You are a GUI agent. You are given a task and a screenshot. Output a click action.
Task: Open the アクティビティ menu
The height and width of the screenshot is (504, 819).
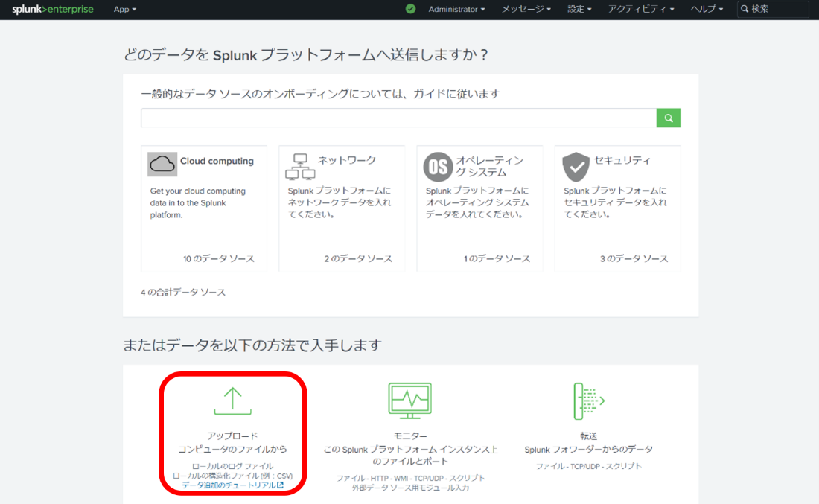tap(640, 9)
